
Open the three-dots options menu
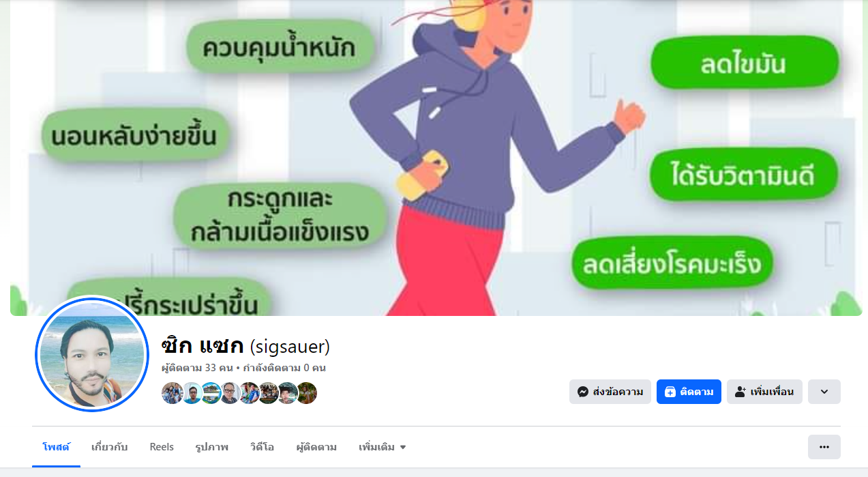pyautogui.click(x=824, y=447)
